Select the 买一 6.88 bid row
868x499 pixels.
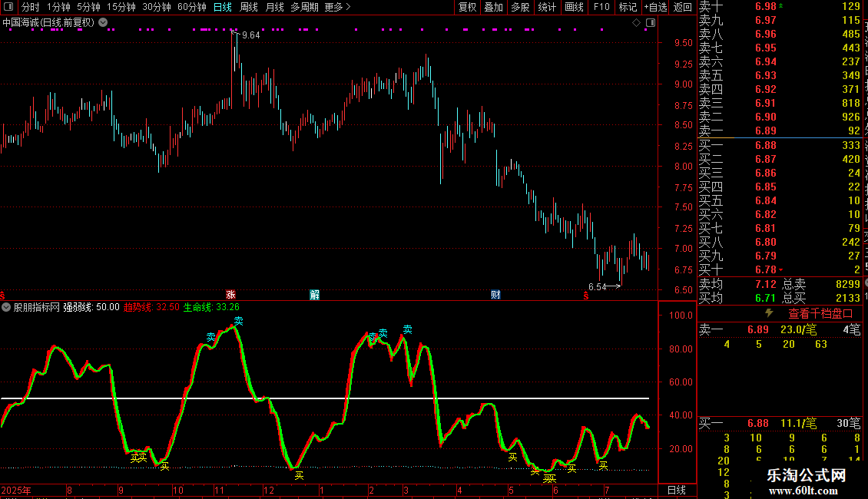click(780, 145)
